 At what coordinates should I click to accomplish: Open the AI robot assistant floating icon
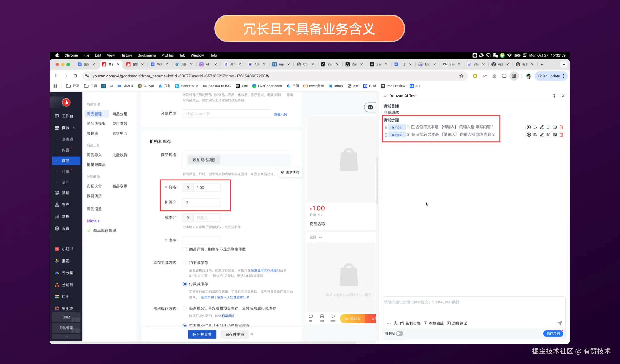pyautogui.click(x=370, y=107)
